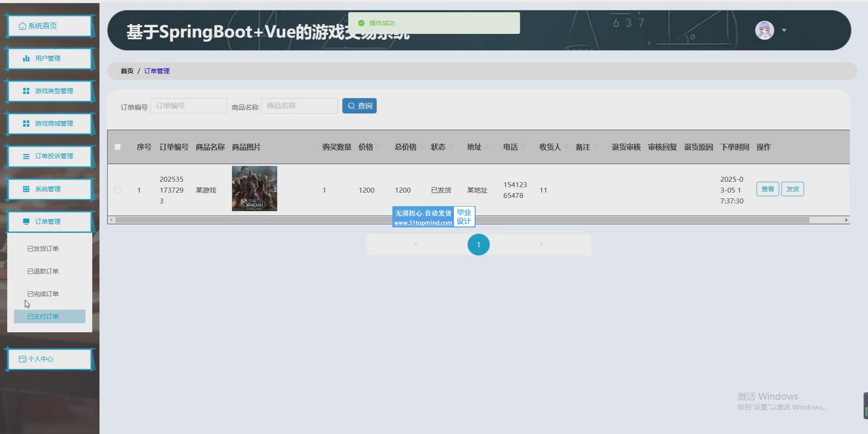Open dropdown arrow next to user avatar
The image size is (868, 434).
click(784, 30)
